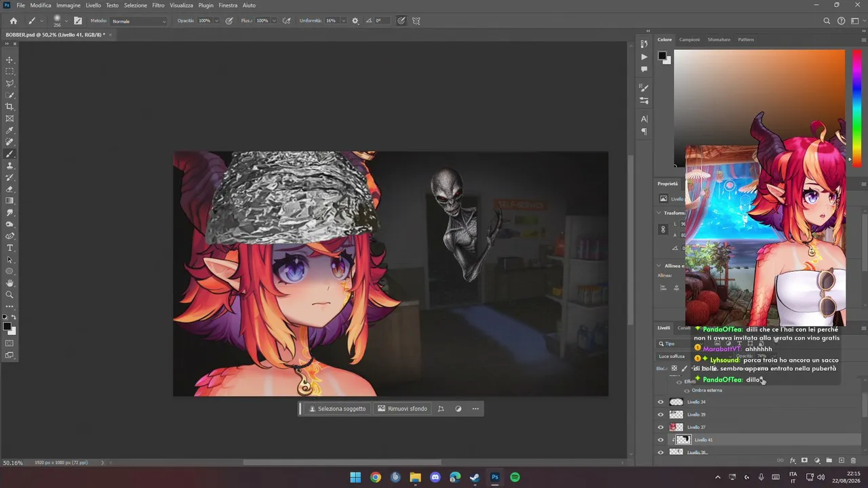Add a layer style with fx icon
The height and width of the screenshot is (488, 868).
click(792, 460)
